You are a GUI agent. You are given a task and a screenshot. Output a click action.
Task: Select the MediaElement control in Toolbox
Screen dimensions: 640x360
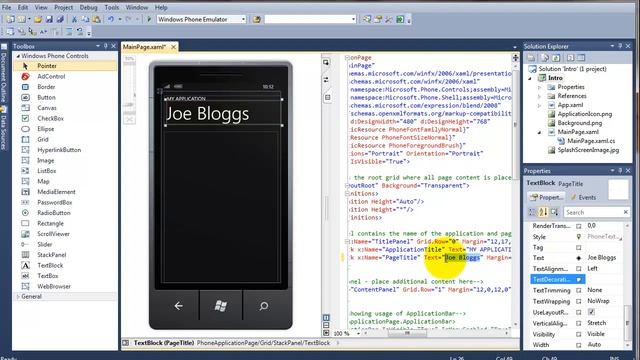[65, 192]
